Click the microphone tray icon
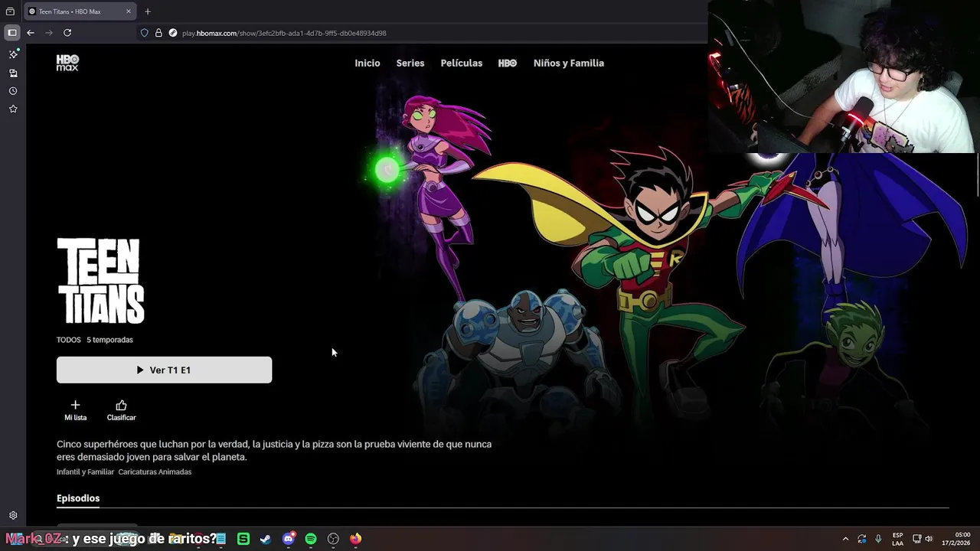 pyautogui.click(x=878, y=539)
